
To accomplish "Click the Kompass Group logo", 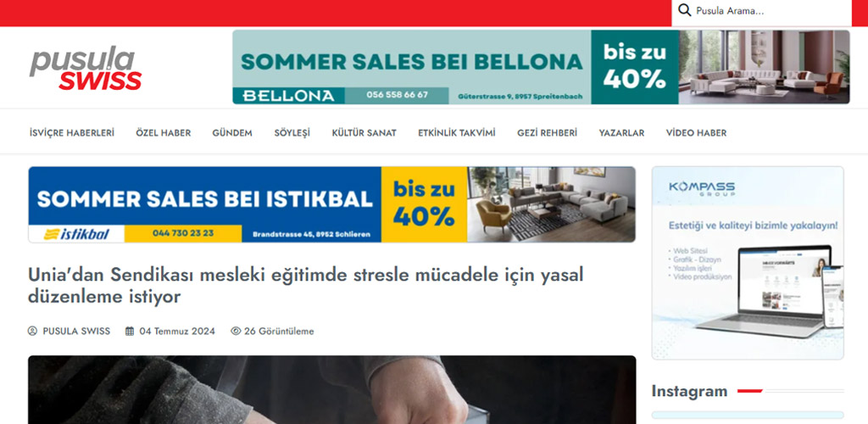I will 701,189.
